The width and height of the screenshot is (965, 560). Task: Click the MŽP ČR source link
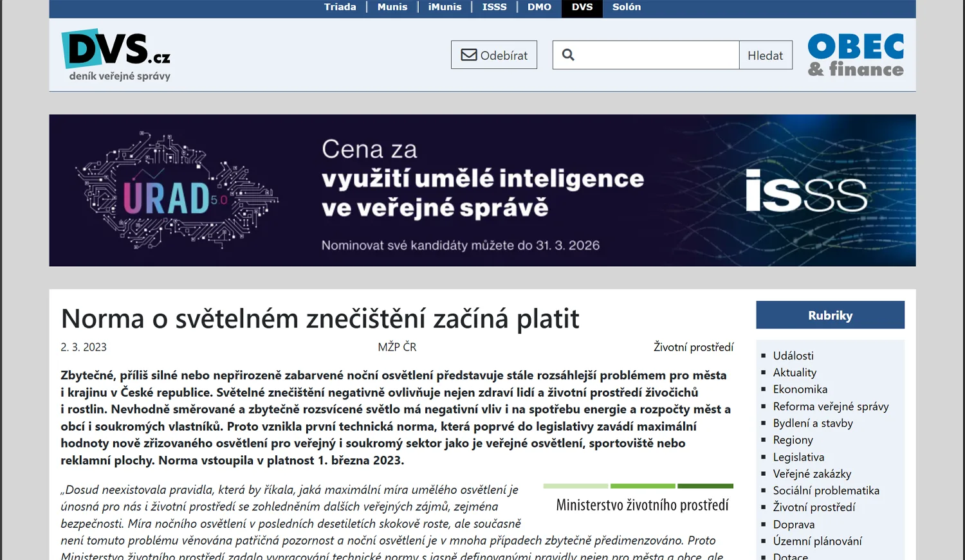click(x=396, y=347)
